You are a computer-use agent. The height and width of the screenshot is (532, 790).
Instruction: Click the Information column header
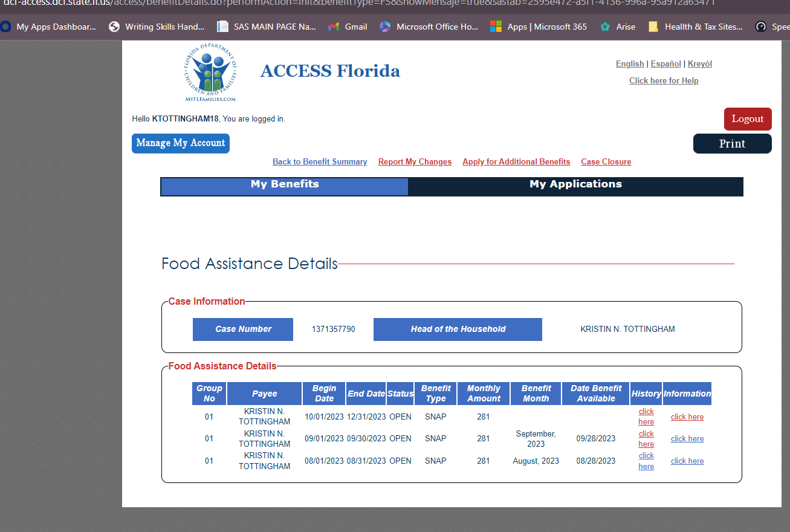687,394
